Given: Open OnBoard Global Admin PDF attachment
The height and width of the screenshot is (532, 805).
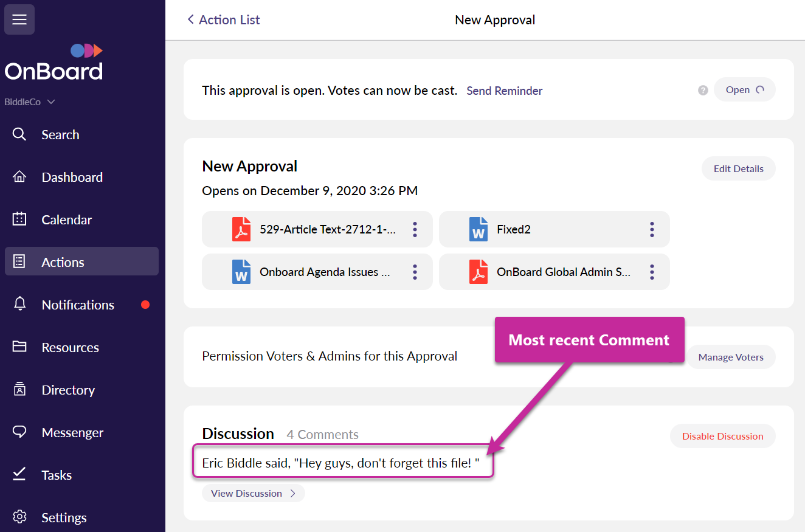Looking at the screenshot, I should point(554,272).
